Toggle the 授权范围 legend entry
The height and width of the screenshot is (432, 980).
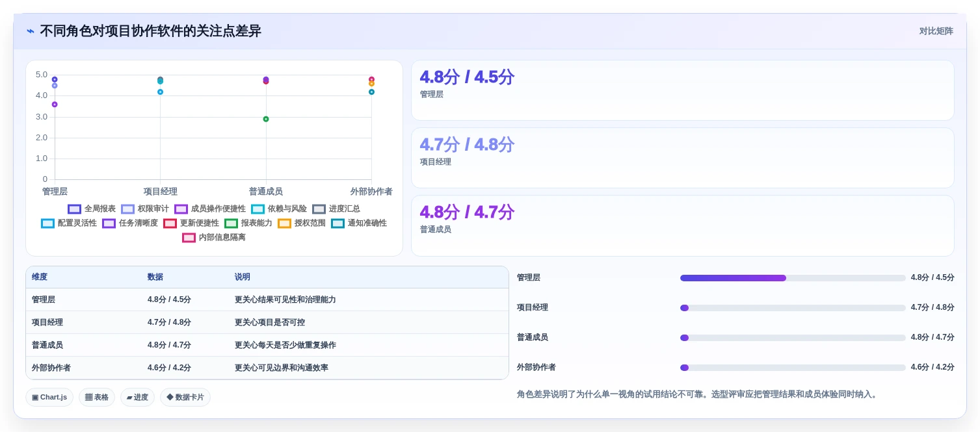[302, 223]
